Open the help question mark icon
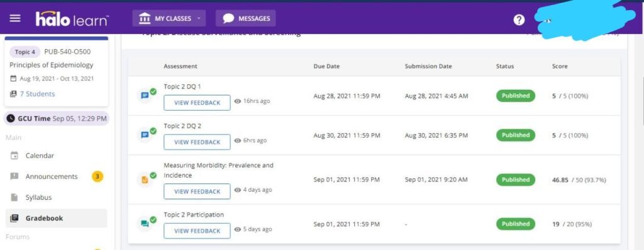The height and width of the screenshot is (250, 644). pos(519,19)
